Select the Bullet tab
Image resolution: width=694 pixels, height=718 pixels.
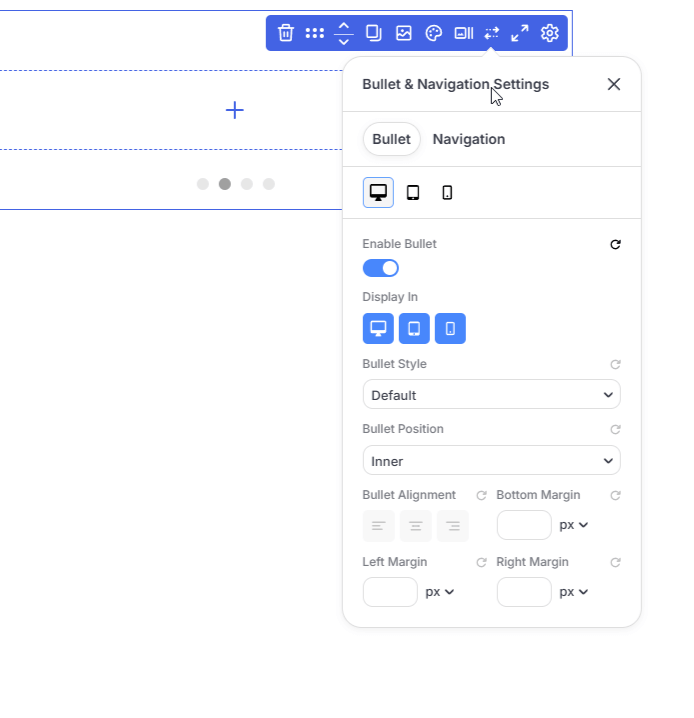click(391, 139)
